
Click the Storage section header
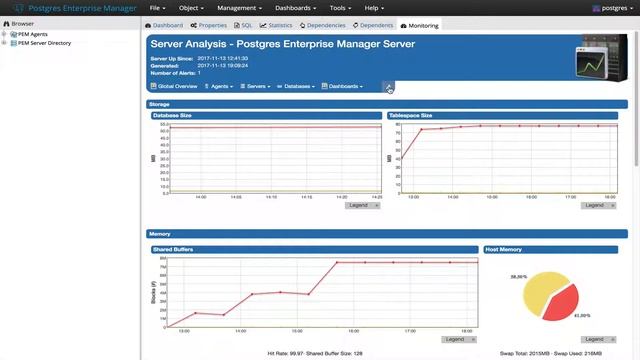387,104
